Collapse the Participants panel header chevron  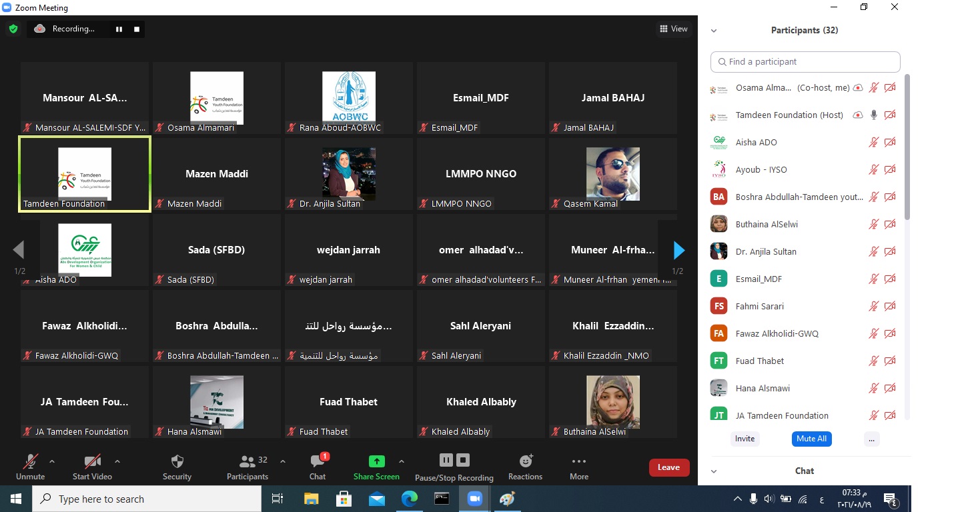click(713, 31)
